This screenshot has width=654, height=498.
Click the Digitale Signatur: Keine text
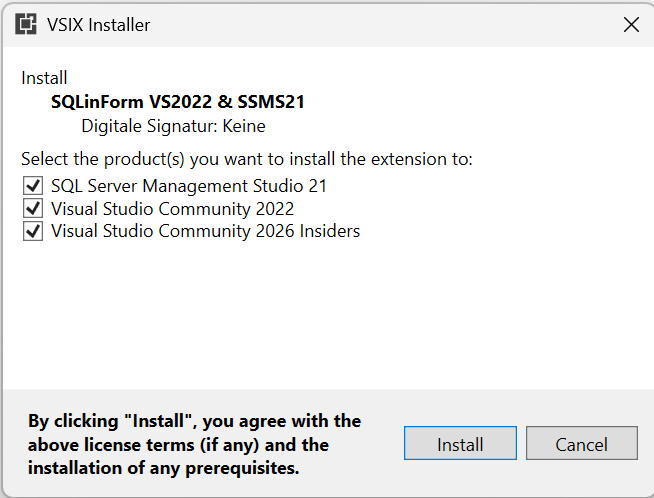173,126
